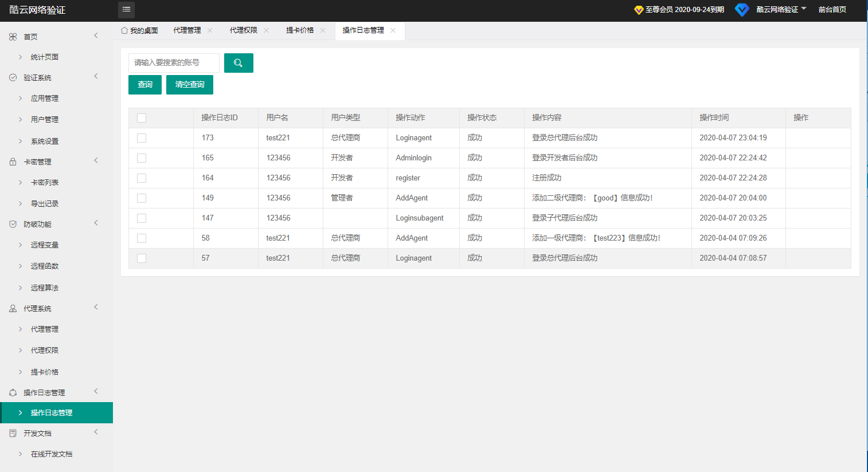The image size is (868, 472).
Task: Click the 验证系统 checkmark icon
Action: pos(11,76)
